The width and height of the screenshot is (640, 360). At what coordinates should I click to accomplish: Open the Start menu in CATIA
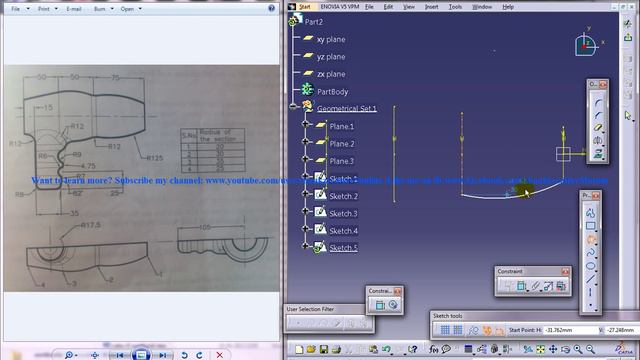(304, 7)
